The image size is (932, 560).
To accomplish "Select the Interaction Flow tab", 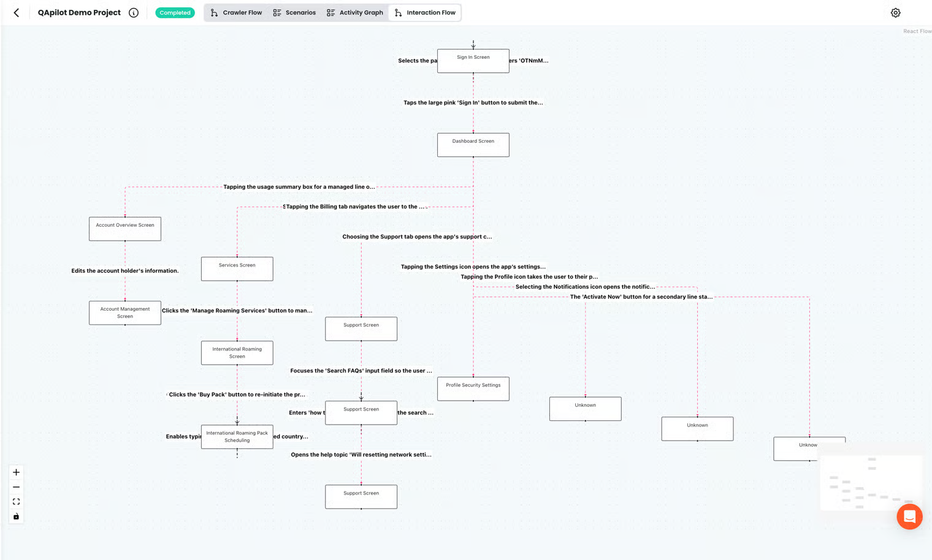I will (425, 13).
